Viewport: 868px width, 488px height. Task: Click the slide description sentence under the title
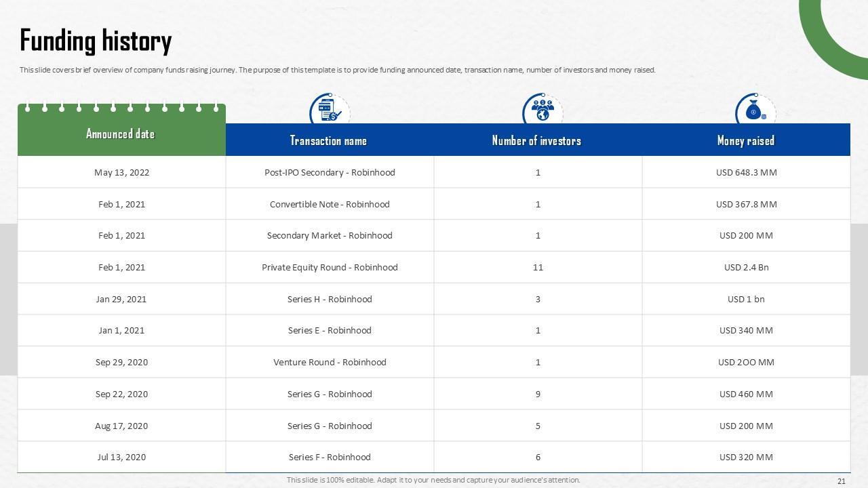[x=338, y=70]
